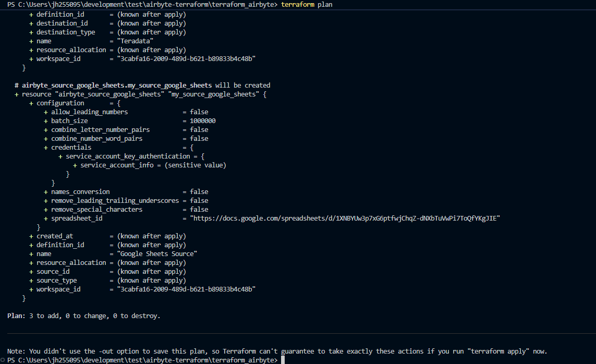Click the "Google Sheets Source" name value
This screenshot has height=364, width=596.
click(x=157, y=254)
